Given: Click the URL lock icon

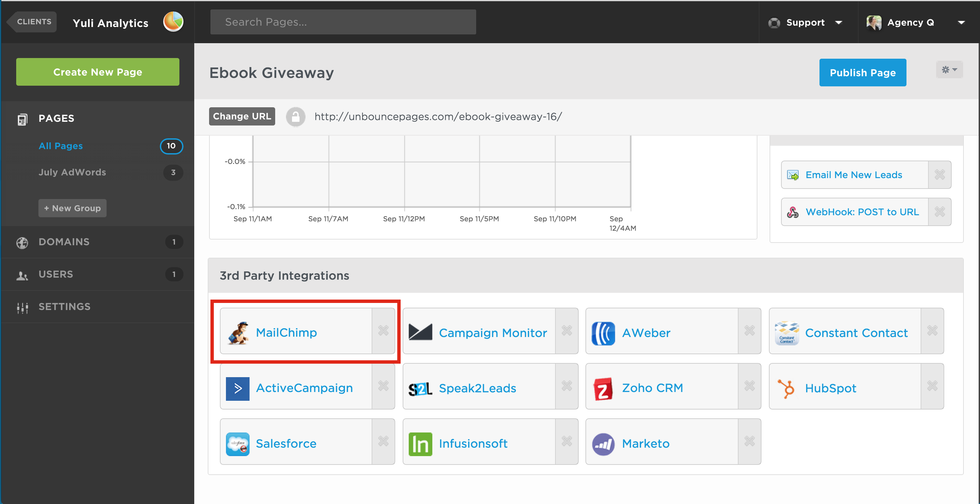Looking at the screenshot, I should point(296,116).
